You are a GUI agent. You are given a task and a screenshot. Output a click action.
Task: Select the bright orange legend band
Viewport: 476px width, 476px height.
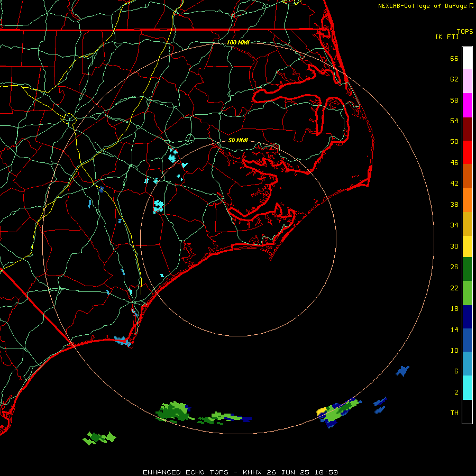tap(467, 200)
